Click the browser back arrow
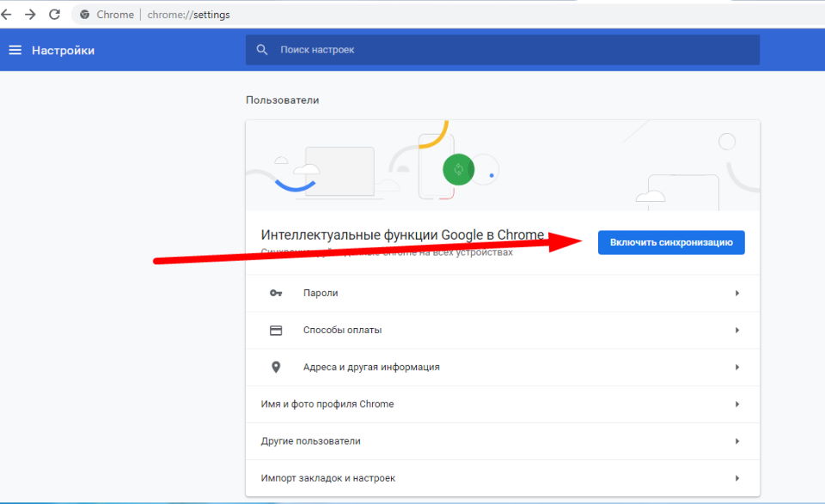825x504 pixels. click(x=7, y=15)
